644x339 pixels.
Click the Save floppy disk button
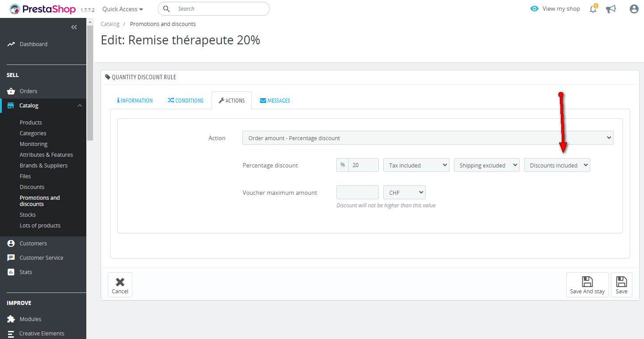click(621, 285)
